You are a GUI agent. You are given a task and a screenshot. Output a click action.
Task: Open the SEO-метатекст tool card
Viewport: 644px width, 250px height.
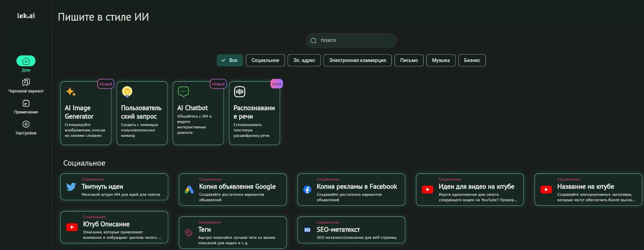351,230
